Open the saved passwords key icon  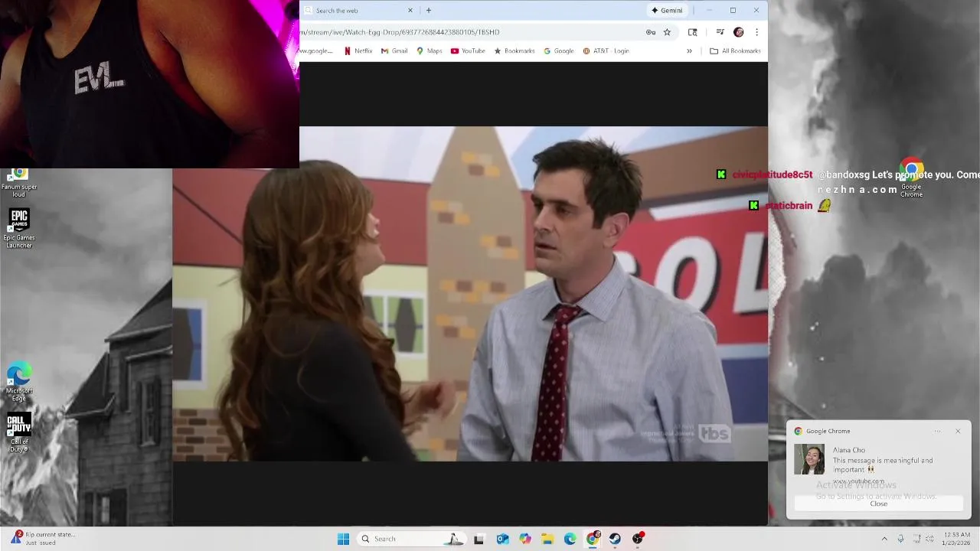pos(651,32)
